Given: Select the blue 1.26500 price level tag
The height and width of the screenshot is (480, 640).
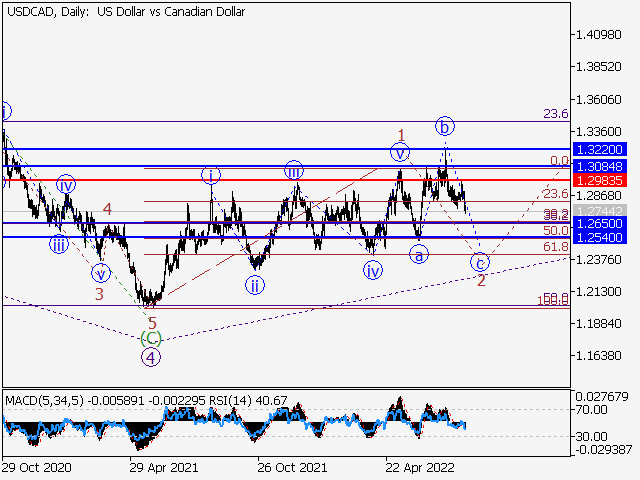Looking at the screenshot, I should coord(600,224).
